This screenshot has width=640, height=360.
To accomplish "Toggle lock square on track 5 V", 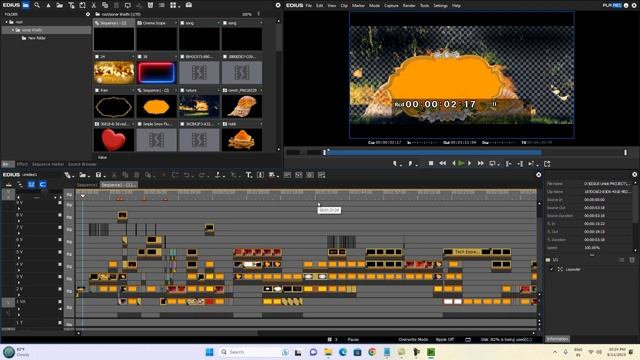I will pyautogui.click(x=60, y=252).
